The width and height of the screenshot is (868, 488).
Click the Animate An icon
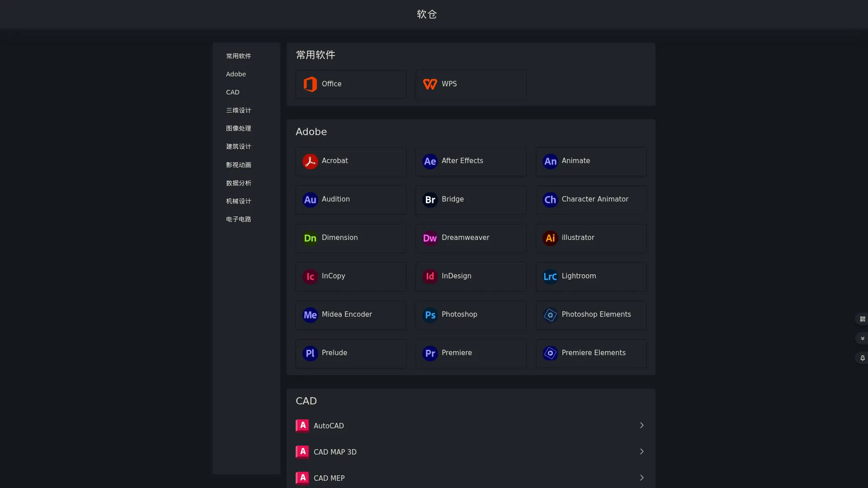550,161
